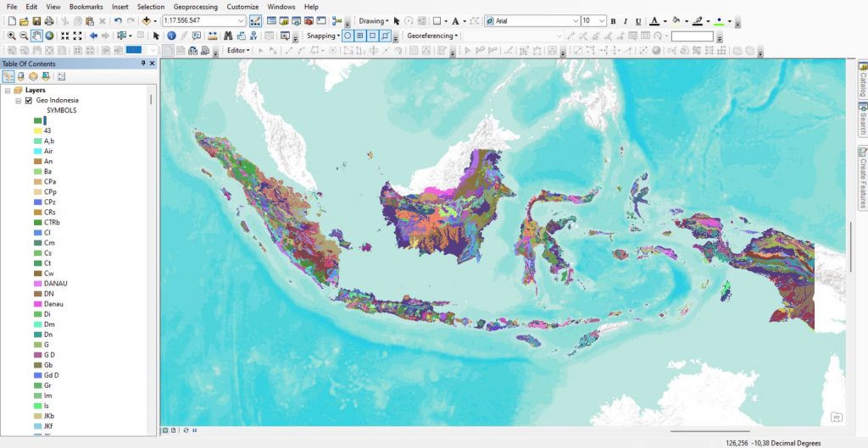Open the Snapping dropdown menu
Image resolution: width=868 pixels, height=448 pixels.
[323, 36]
